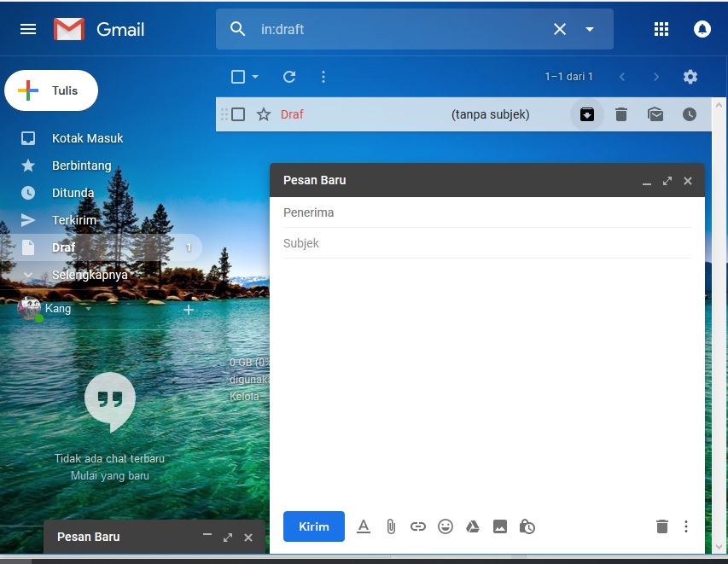Open text formatting options icon
The height and width of the screenshot is (564, 728).
pyautogui.click(x=364, y=526)
